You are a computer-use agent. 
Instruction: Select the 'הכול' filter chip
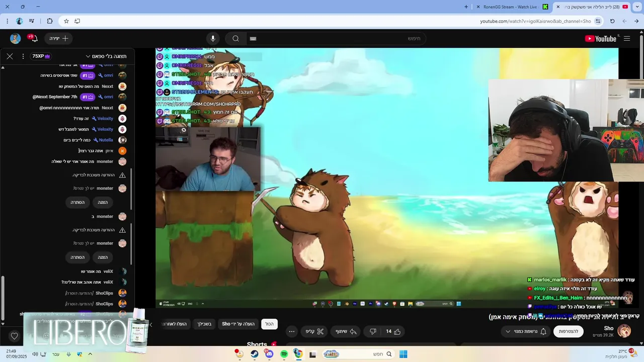[270, 324]
